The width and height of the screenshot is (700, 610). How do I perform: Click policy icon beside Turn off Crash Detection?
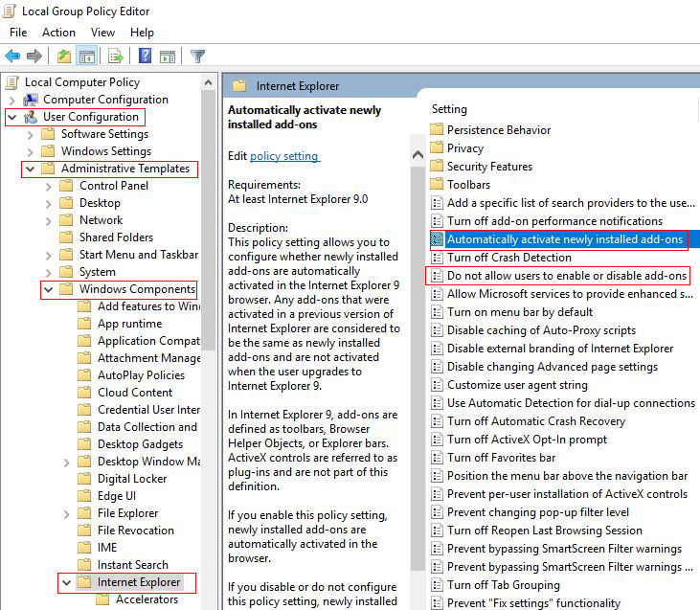437,258
